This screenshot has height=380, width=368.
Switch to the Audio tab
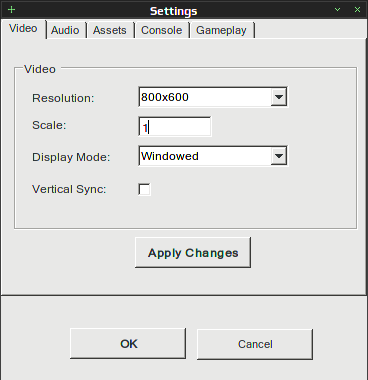click(x=66, y=30)
